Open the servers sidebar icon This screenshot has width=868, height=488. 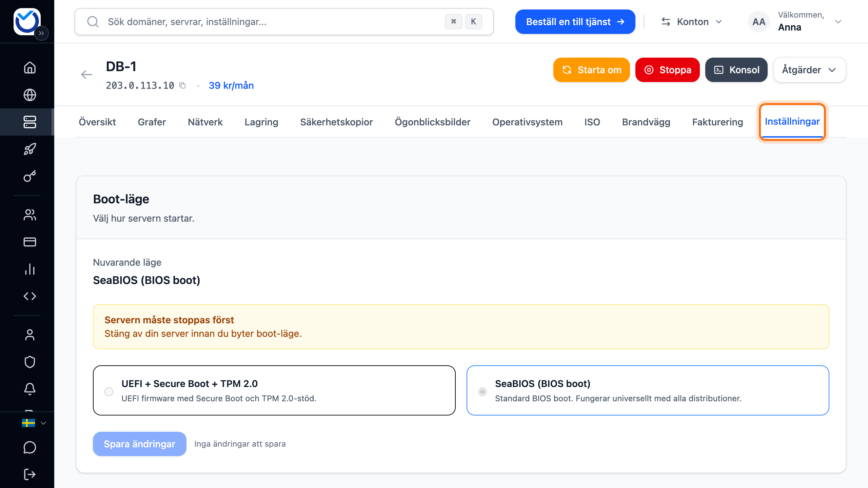(30, 122)
